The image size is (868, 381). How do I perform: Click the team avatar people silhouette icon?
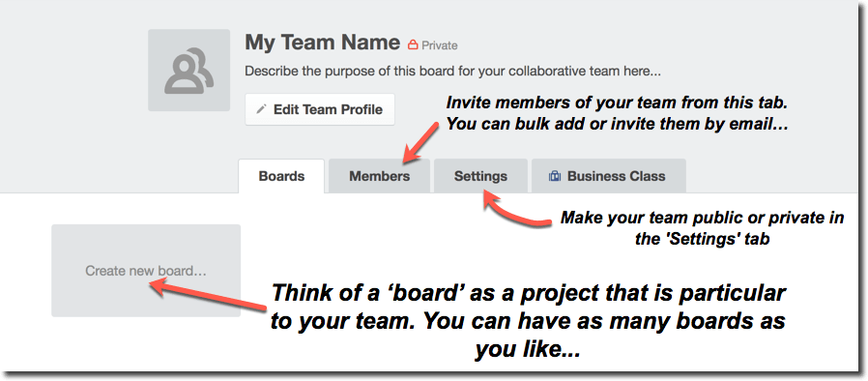pyautogui.click(x=188, y=71)
